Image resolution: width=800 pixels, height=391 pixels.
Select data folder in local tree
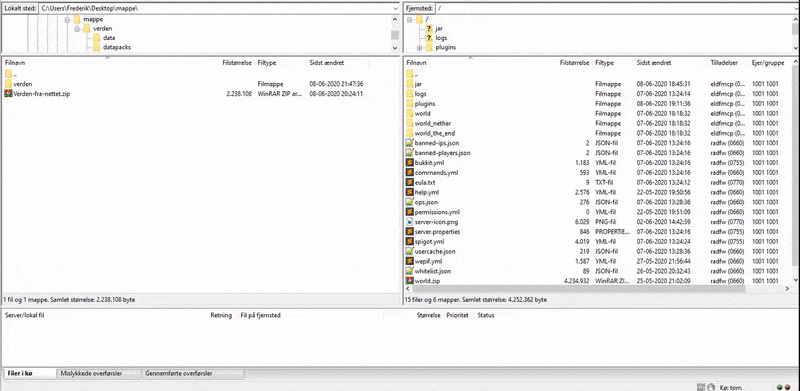point(109,38)
